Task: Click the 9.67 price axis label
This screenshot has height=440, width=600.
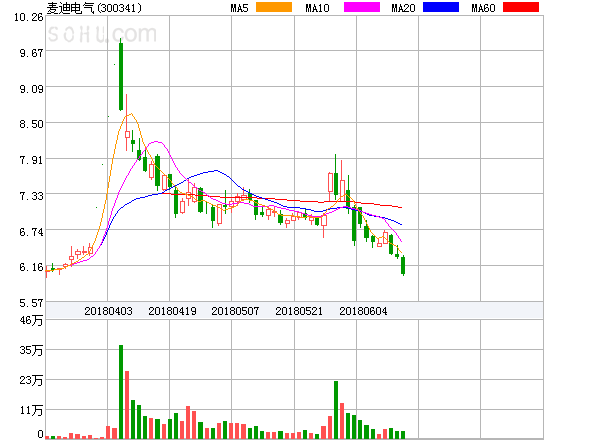Action: click(x=31, y=53)
